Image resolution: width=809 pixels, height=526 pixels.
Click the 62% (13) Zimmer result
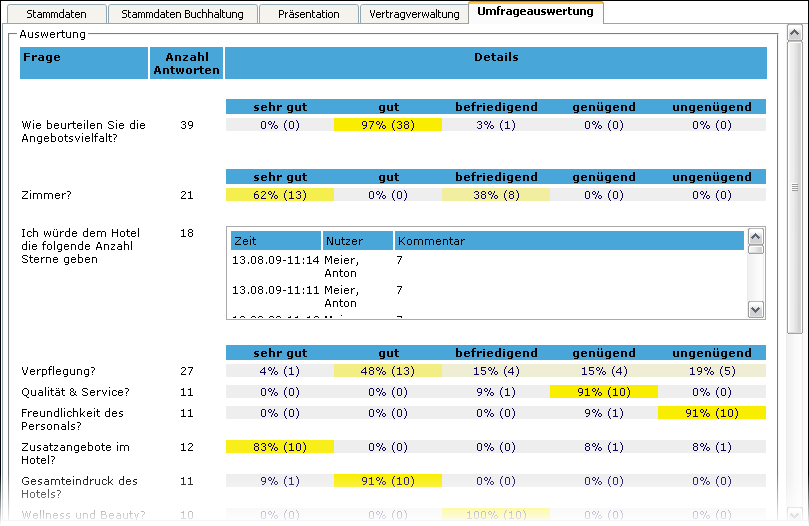click(x=280, y=195)
